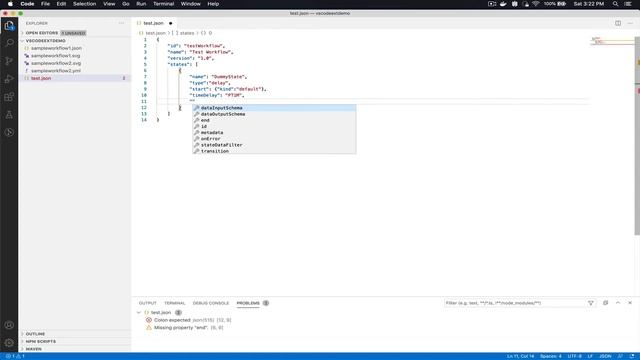This screenshot has height=360, width=640.
Task: Open sampleworkflow1.json in Explorer
Action: (x=56, y=48)
